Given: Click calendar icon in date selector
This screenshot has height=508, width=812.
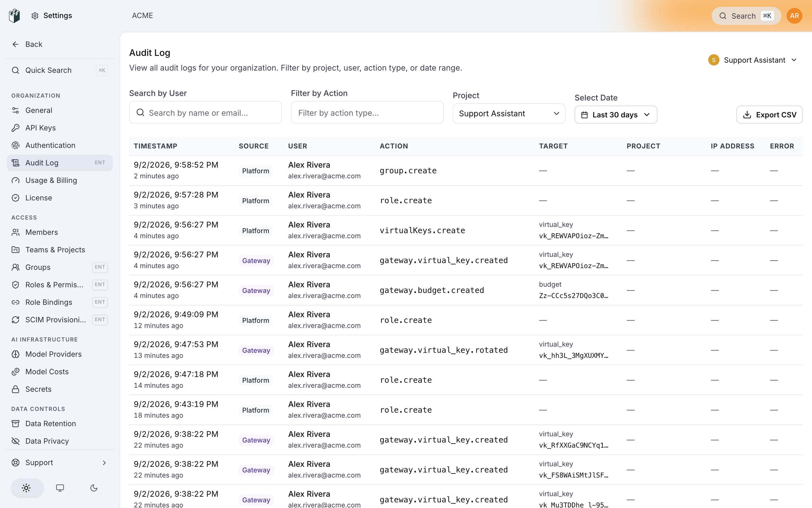Looking at the screenshot, I should point(584,115).
